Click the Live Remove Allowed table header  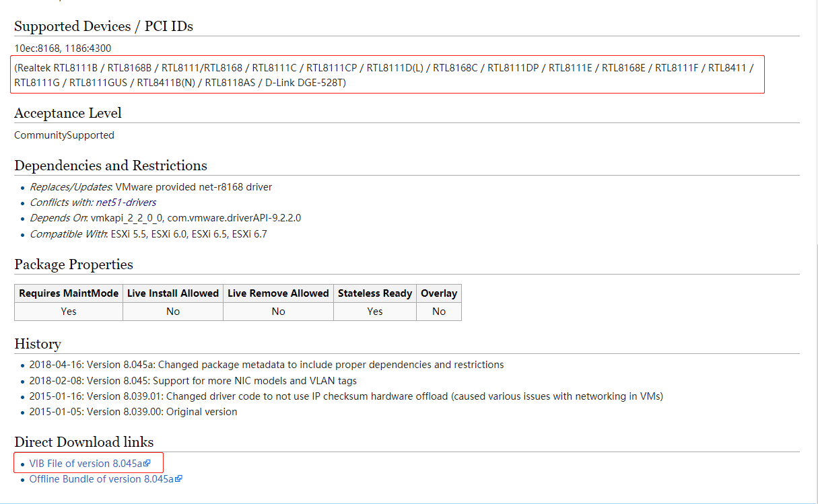(278, 293)
